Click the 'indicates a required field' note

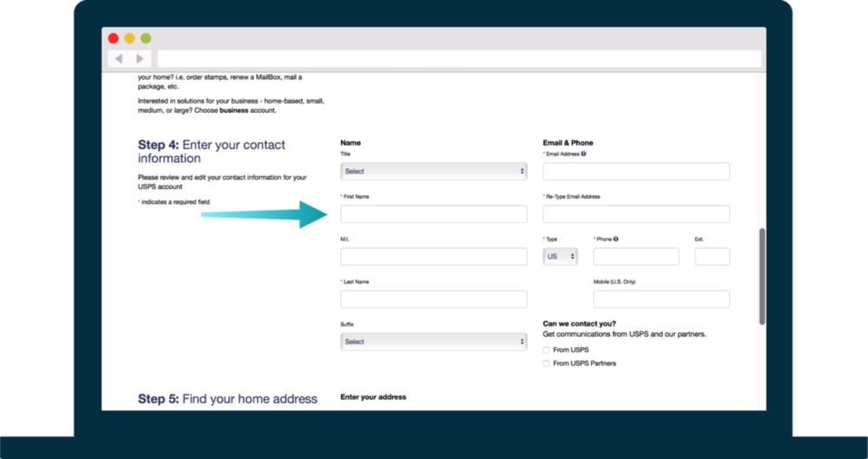(x=174, y=202)
